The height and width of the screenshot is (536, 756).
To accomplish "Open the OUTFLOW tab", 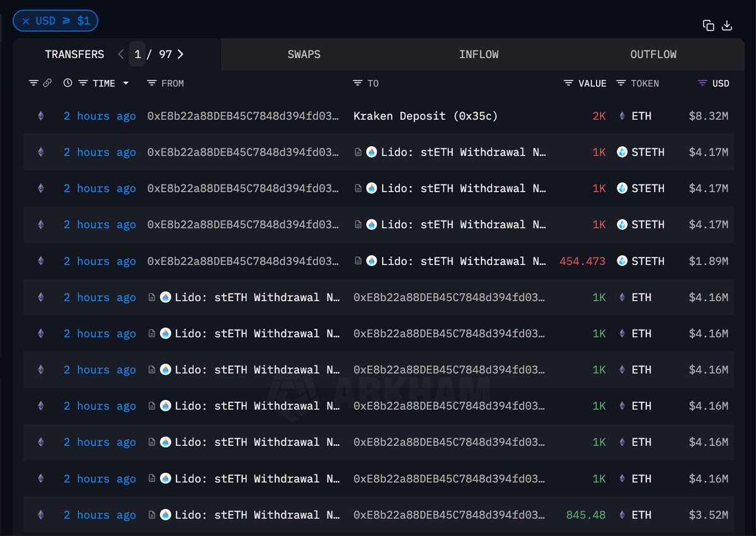I will point(653,54).
